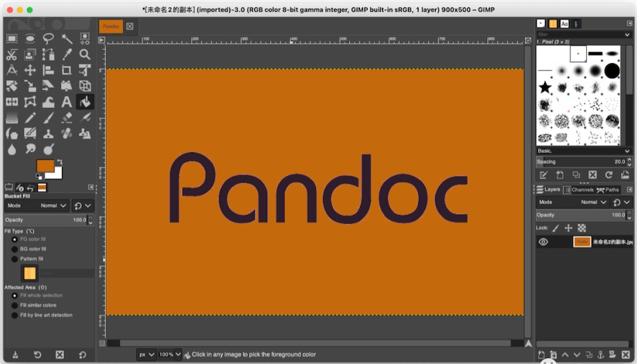This screenshot has width=637, height=364.
Task: Open brushes dock tab menu arrow
Action: pyautogui.click(x=629, y=23)
